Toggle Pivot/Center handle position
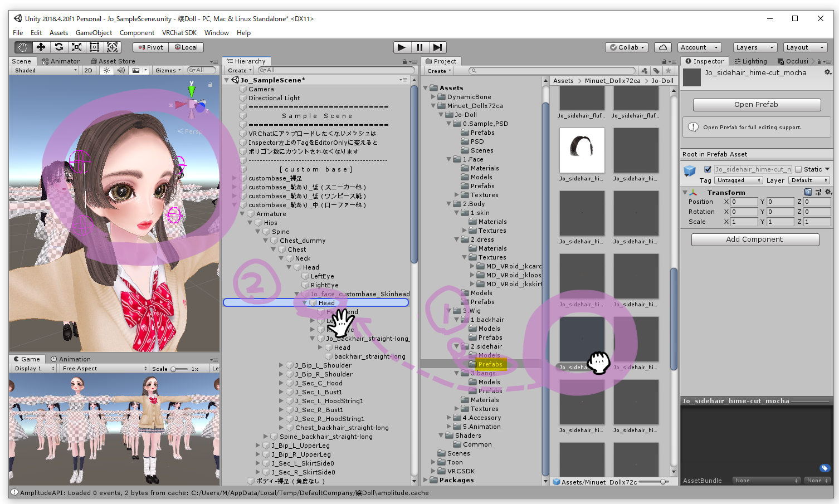Image resolution: width=839 pixels, height=504 pixels. 151,47
